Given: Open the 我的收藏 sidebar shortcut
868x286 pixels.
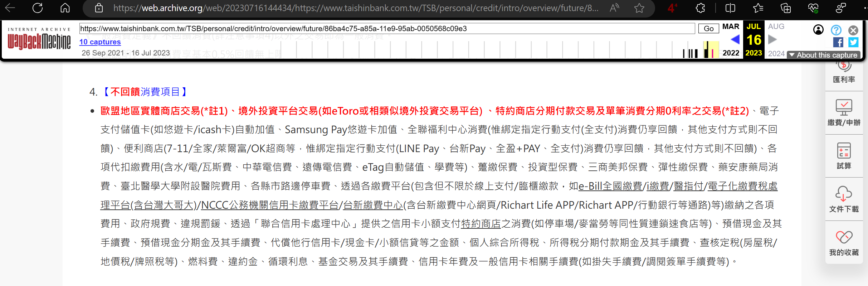Looking at the screenshot, I should (844, 243).
